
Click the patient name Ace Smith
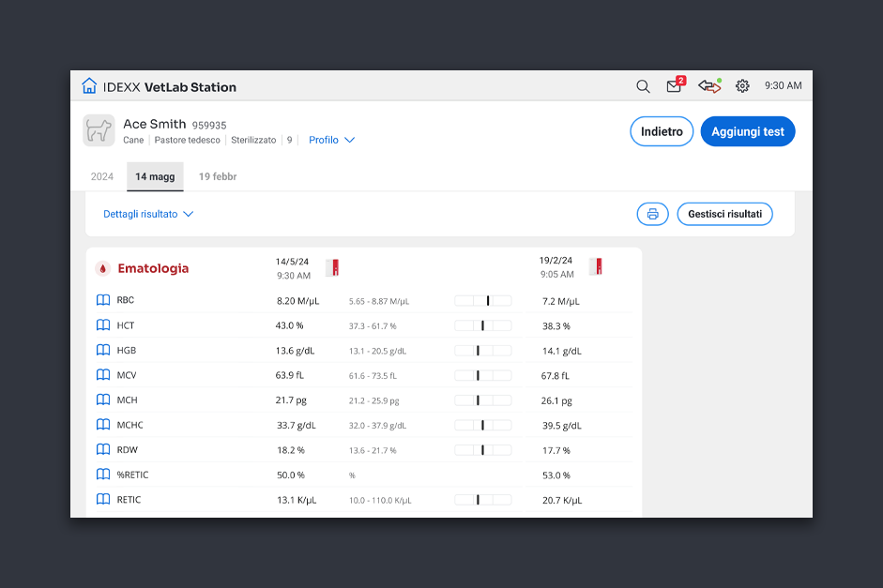click(154, 124)
